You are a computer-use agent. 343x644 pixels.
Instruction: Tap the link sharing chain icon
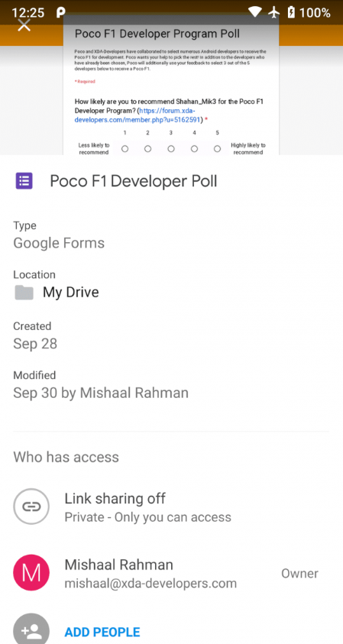pyautogui.click(x=31, y=506)
